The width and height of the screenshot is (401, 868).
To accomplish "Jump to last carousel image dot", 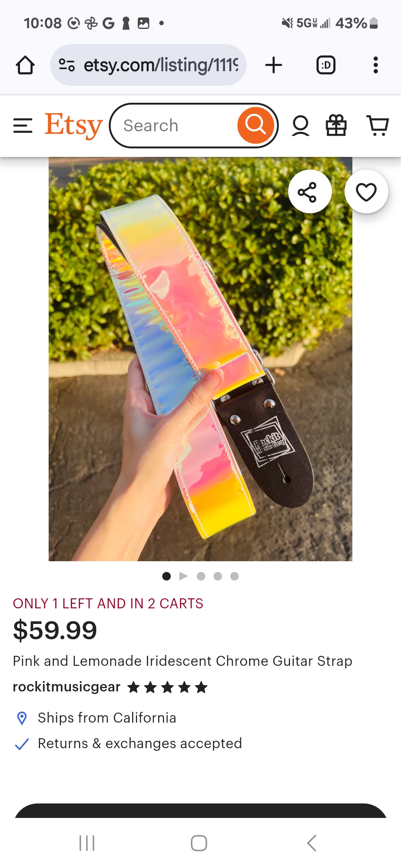I will (x=234, y=576).
